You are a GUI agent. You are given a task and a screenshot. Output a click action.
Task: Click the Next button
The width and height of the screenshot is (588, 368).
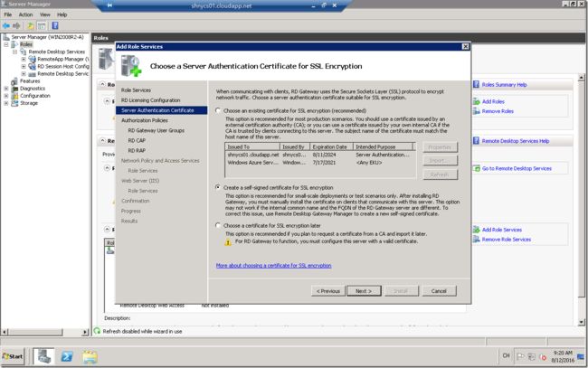point(364,291)
